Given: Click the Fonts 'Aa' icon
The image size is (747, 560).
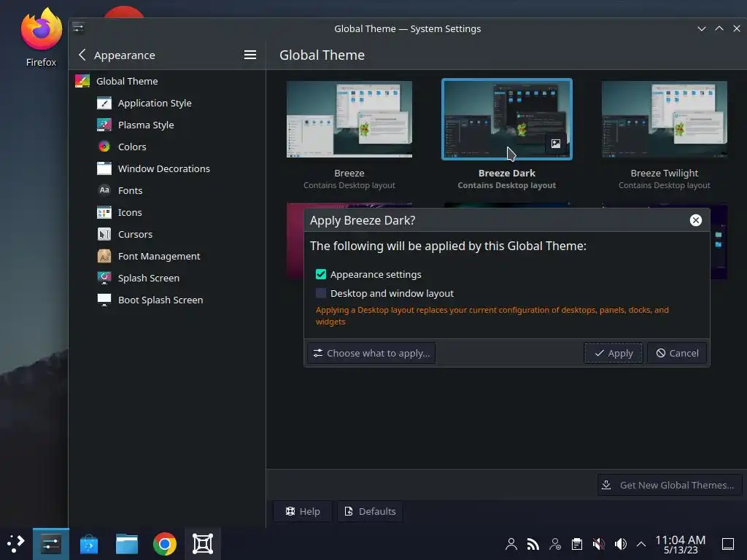Looking at the screenshot, I should 104,190.
